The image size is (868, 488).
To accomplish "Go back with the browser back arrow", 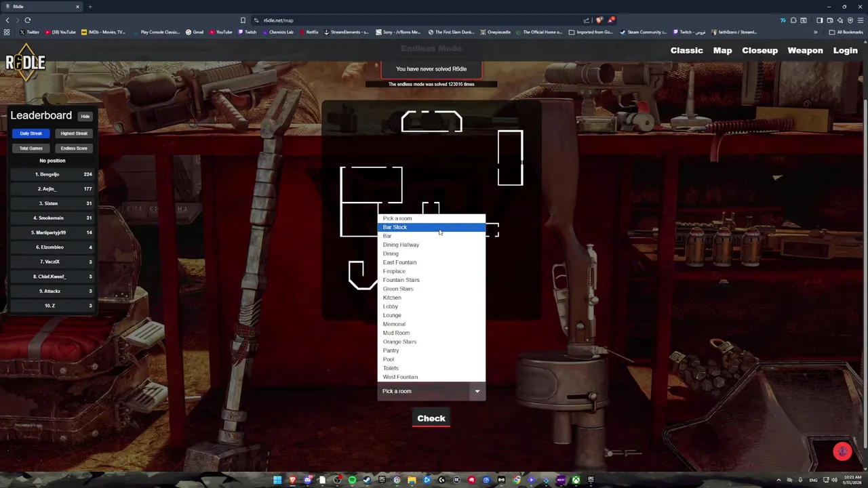I will click(7, 20).
